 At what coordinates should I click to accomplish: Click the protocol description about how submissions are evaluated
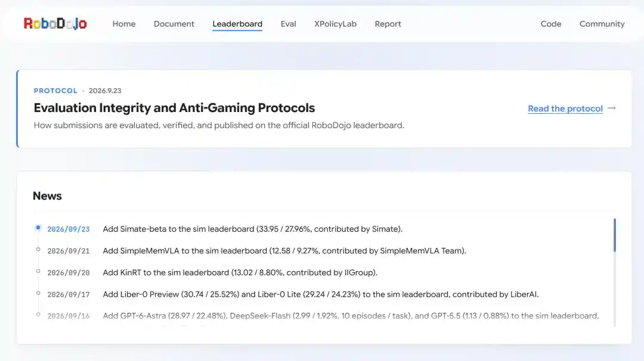click(x=219, y=125)
